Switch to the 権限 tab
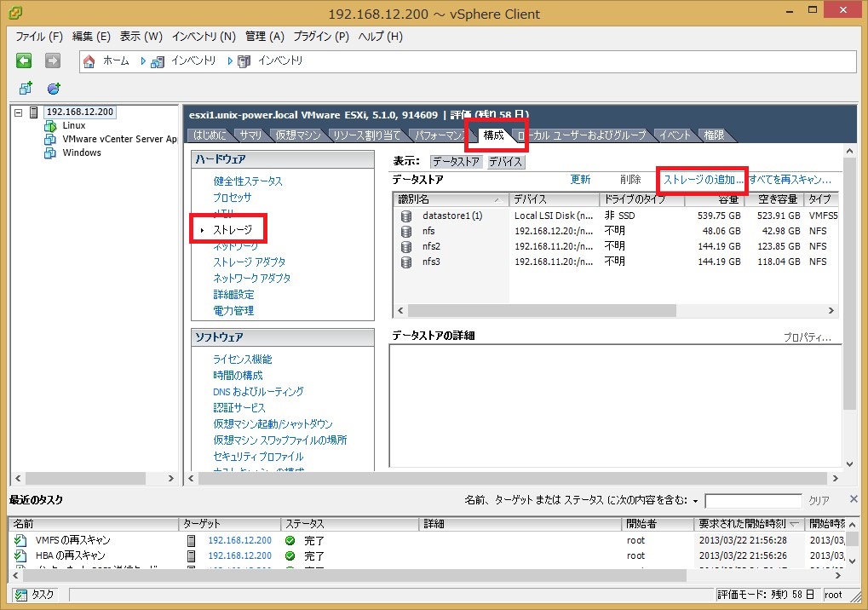 tap(714, 135)
